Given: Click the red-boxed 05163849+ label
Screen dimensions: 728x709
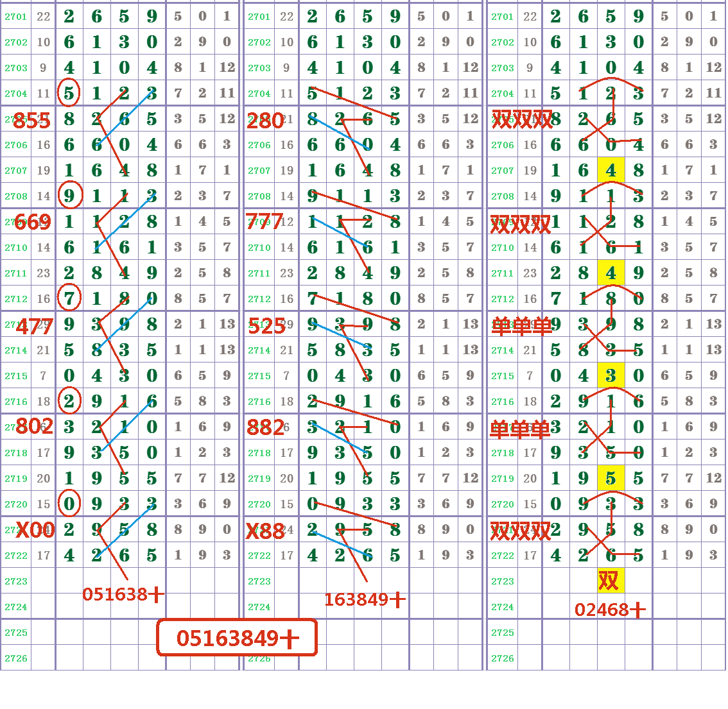Looking at the screenshot, I should pos(237,638).
